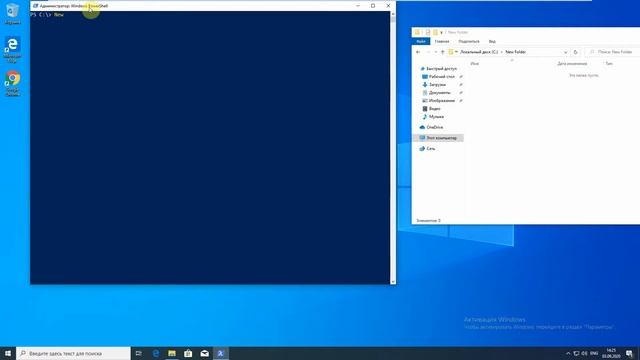The width and height of the screenshot is (640, 360).
Task: Select Этот компьютер in navigation pane
Action: click(x=438, y=138)
